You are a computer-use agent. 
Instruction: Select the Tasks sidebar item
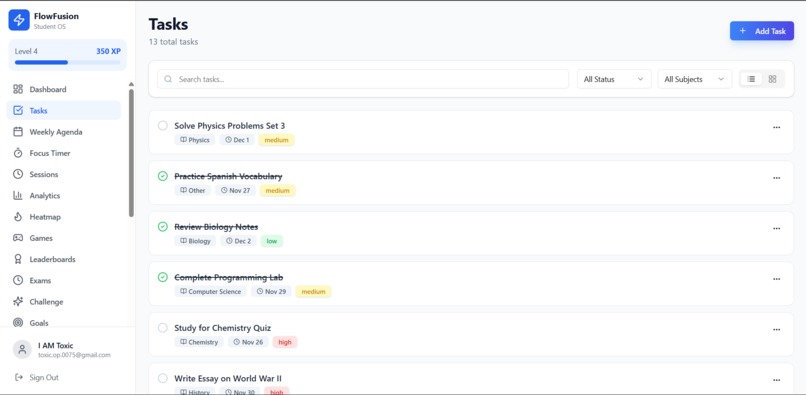coord(64,111)
